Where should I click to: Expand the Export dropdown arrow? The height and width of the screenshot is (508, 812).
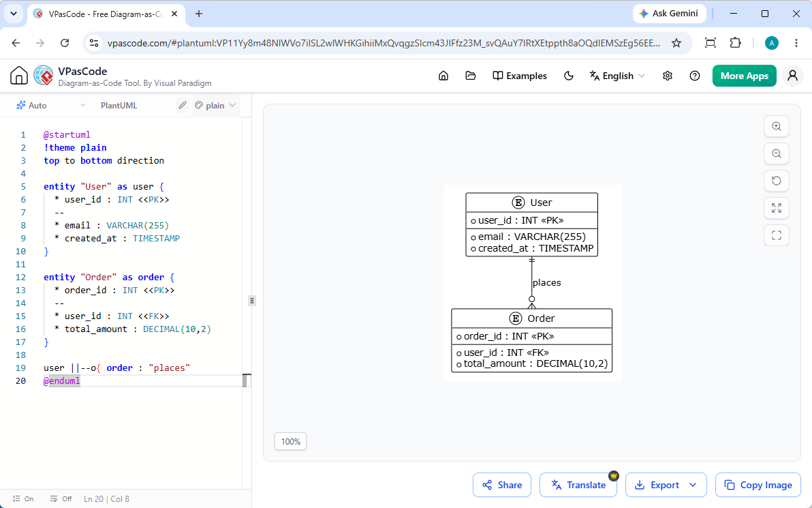[693, 485]
